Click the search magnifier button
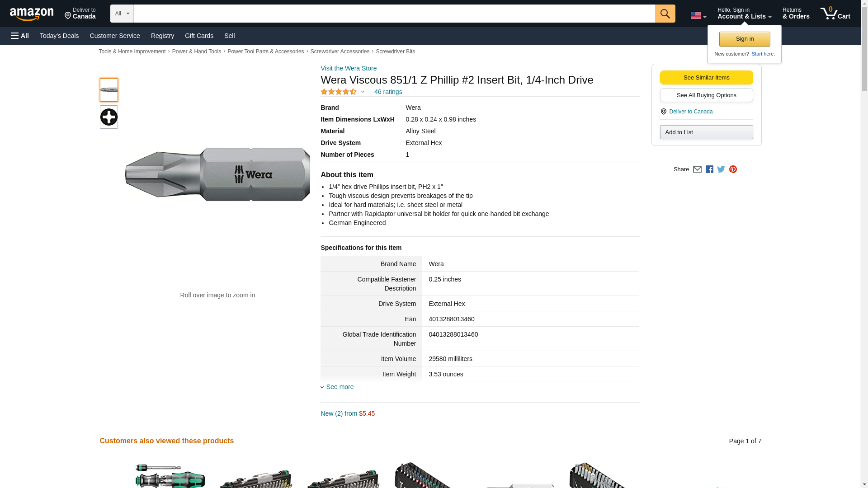The height and width of the screenshot is (488, 868). click(665, 14)
